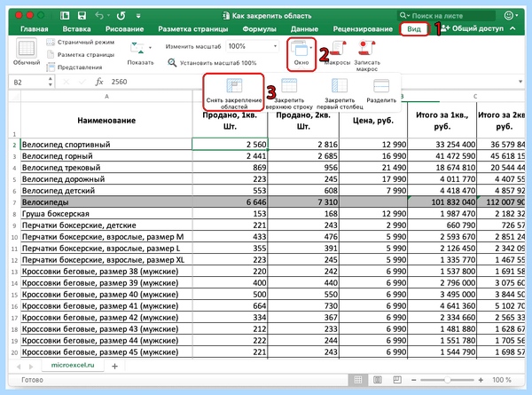
Task: Open the undo history dropdown arrow
Action: [108, 16]
